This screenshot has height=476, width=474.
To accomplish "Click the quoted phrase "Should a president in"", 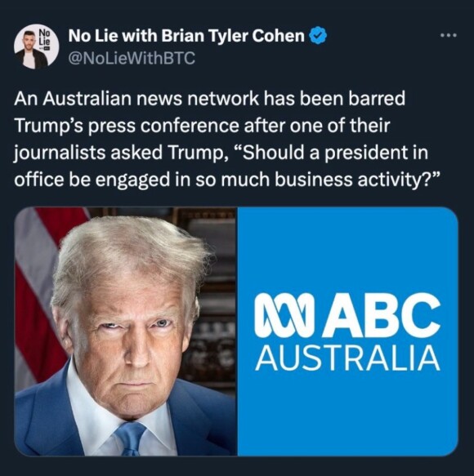I will click(x=331, y=153).
